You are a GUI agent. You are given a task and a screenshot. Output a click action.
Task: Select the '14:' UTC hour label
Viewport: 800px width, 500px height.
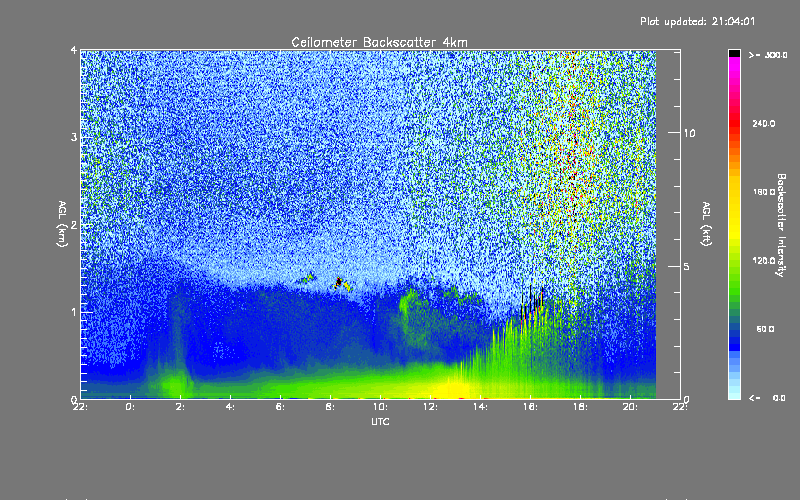pyautogui.click(x=480, y=407)
